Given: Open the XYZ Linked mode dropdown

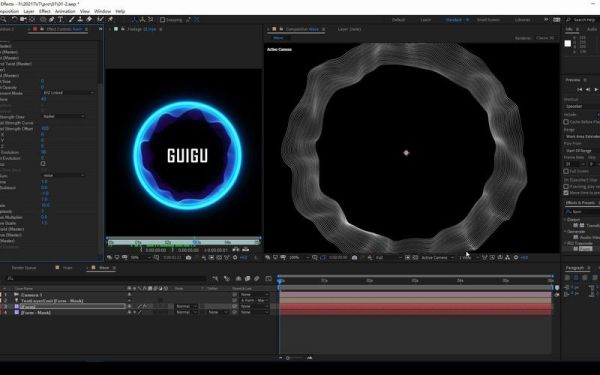Looking at the screenshot, I should 68,93.
